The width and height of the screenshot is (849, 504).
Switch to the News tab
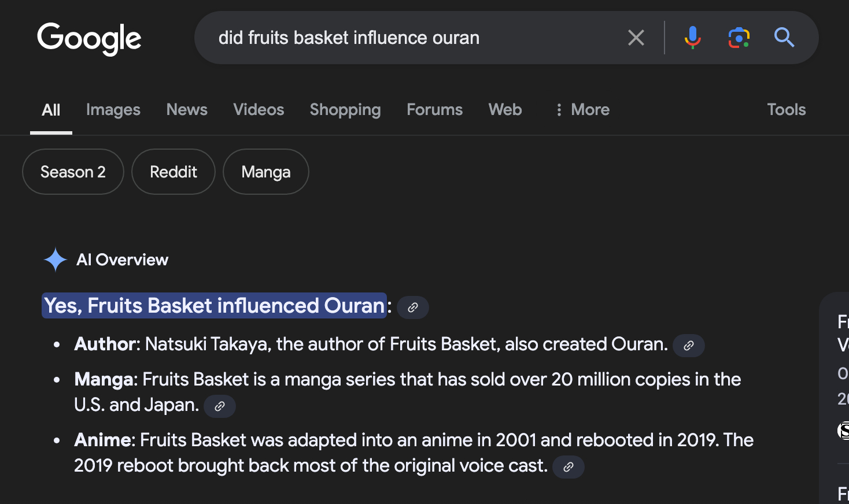[x=187, y=110]
